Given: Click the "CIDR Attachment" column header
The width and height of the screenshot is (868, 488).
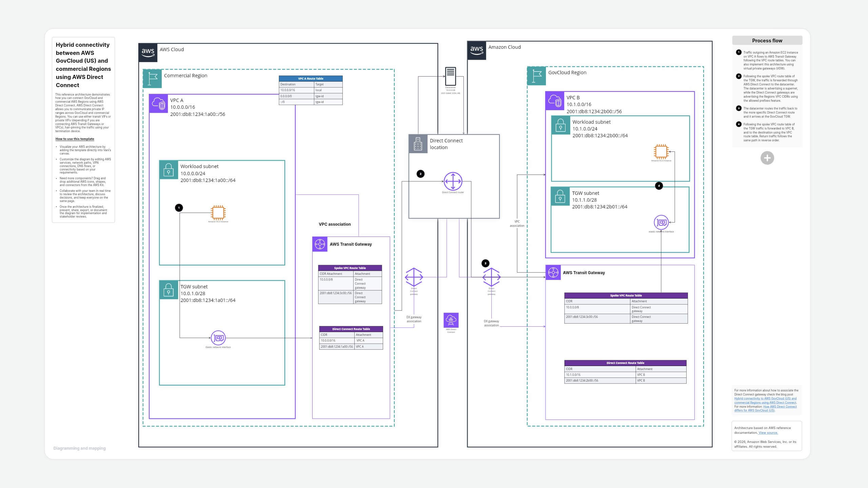Looking at the screenshot, I should point(336,274).
